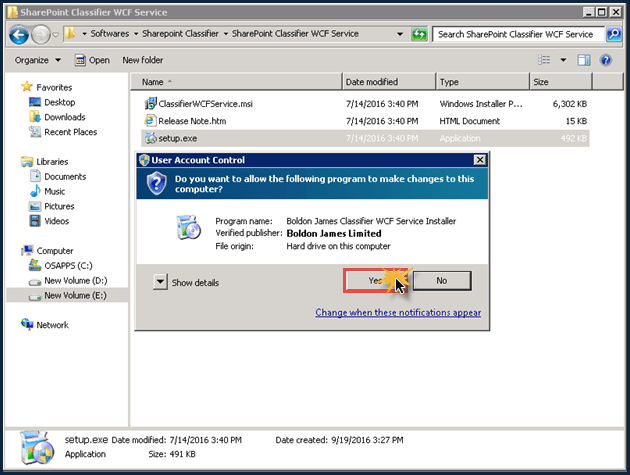630x475 pixels.
Task: Click Network in the navigation pane
Action: coord(52,325)
